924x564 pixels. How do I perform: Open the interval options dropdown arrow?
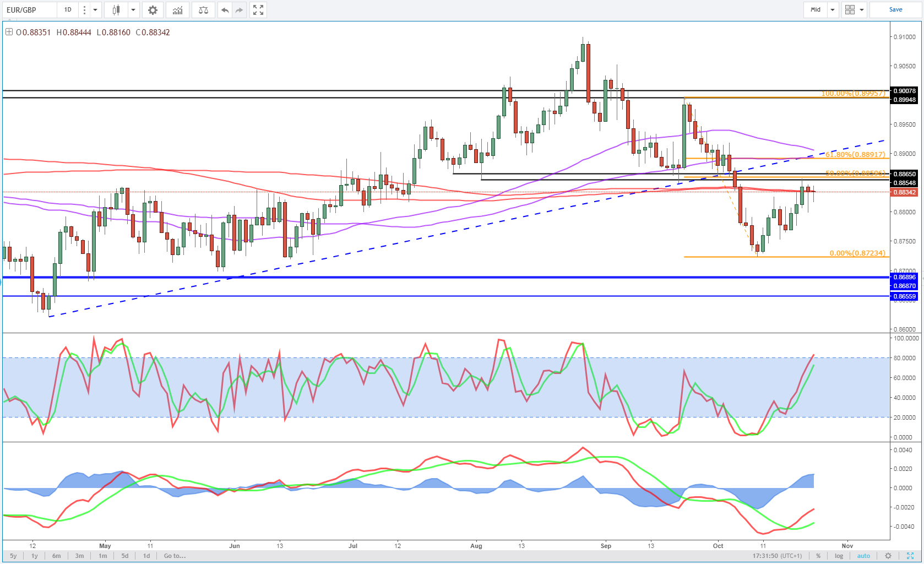[95, 10]
